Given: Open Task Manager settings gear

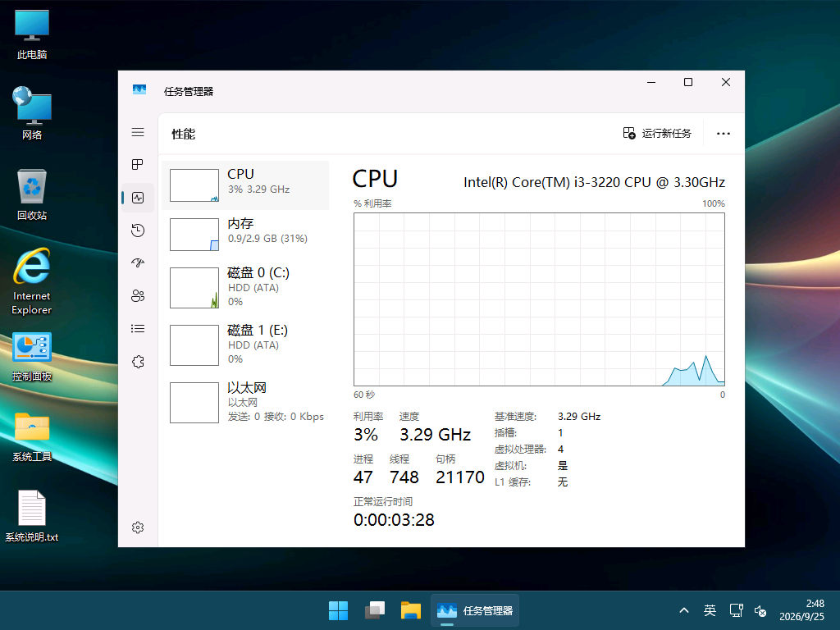Looking at the screenshot, I should (x=138, y=527).
